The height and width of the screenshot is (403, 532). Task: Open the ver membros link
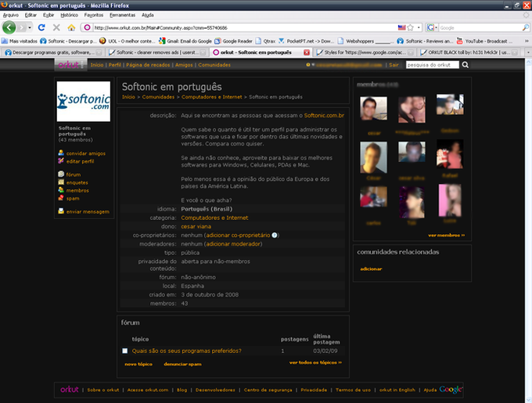[x=447, y=235]
